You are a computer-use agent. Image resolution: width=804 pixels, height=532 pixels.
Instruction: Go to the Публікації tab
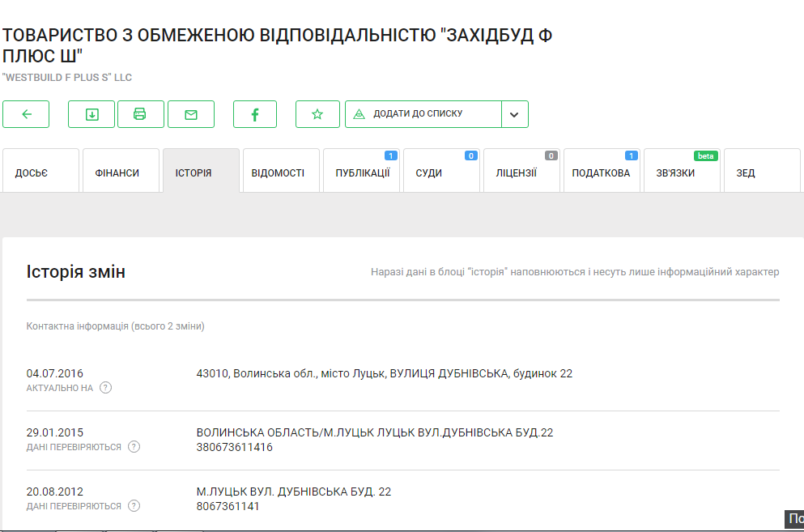pos(362,172)
